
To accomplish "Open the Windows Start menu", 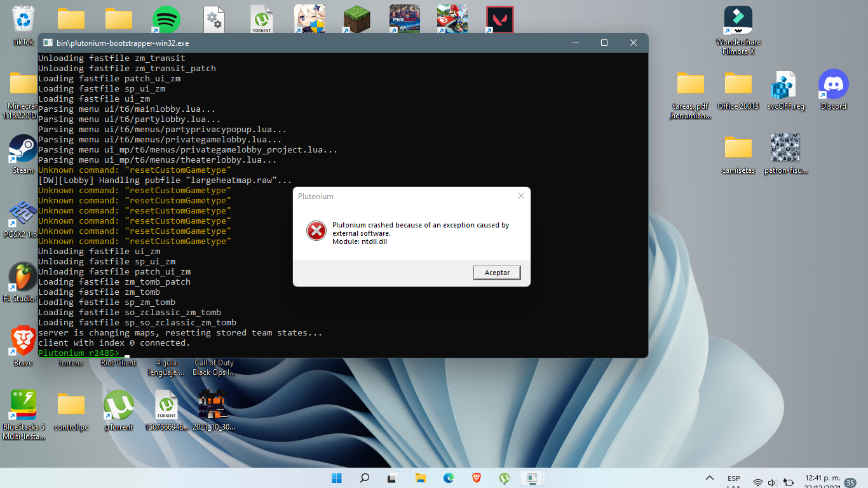I will click(336, 478).
